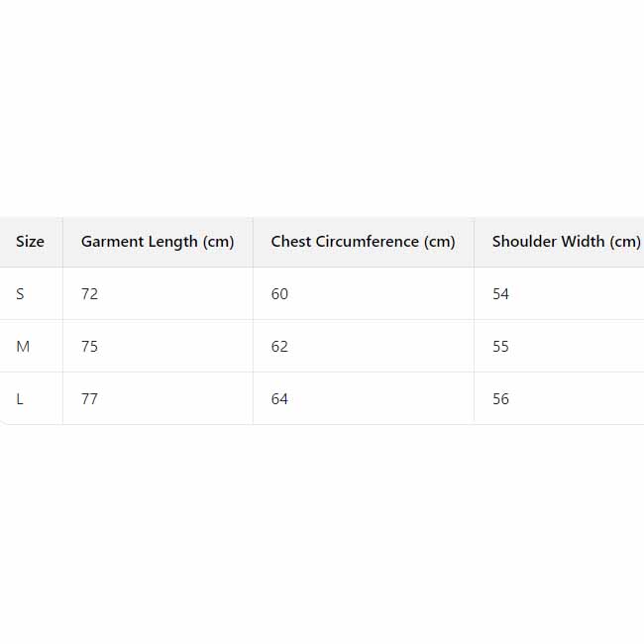This screenshot has width=644, height=644.
Task: Choose chest circumference value 64
Action: coord(280,399)
